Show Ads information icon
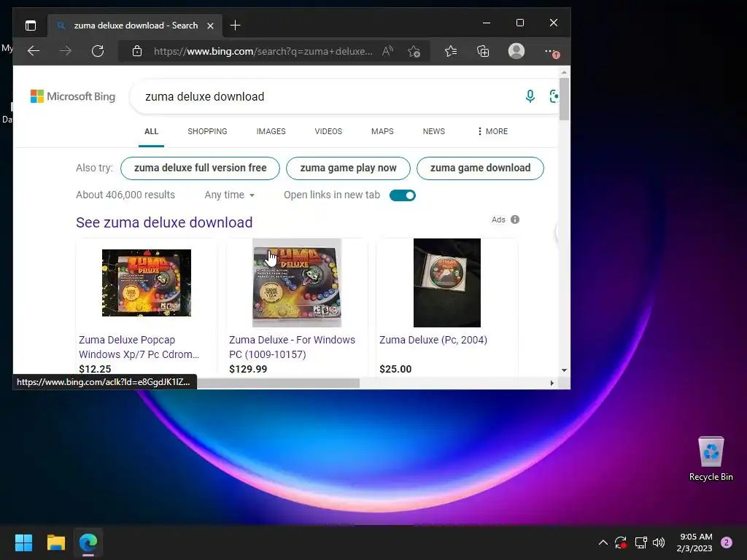Viewport: 747px width, 560px height. [515, 219]
